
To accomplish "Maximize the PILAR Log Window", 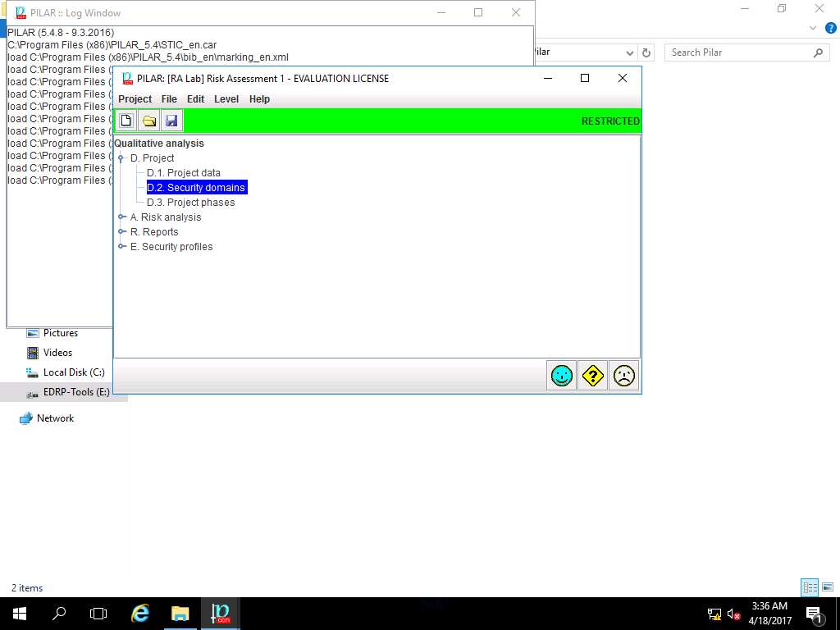I will (478, 12).
